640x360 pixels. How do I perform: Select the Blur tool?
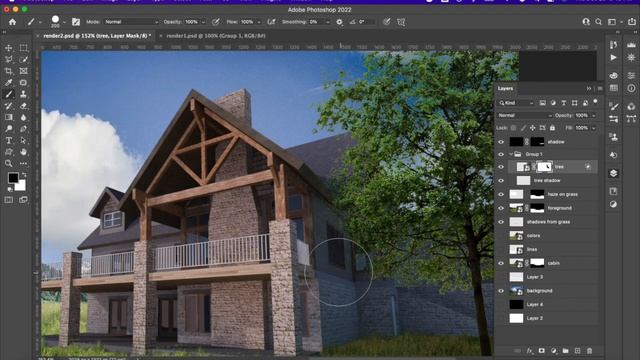(x=24, y=117)
